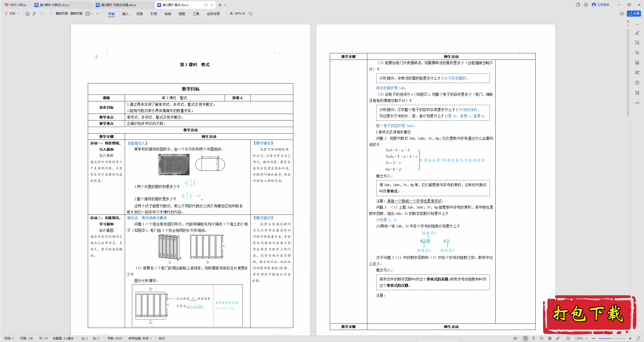Click the blue 分享 share button
644x342 pixels.
[x=634, y=14]
